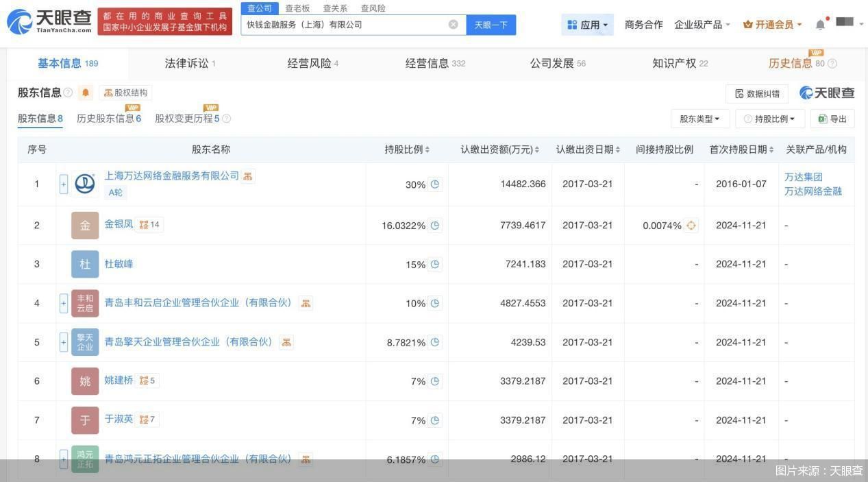Click the shareholder alert bell icon
Screen dimensions: 868x482
click(x=86, y=93)
